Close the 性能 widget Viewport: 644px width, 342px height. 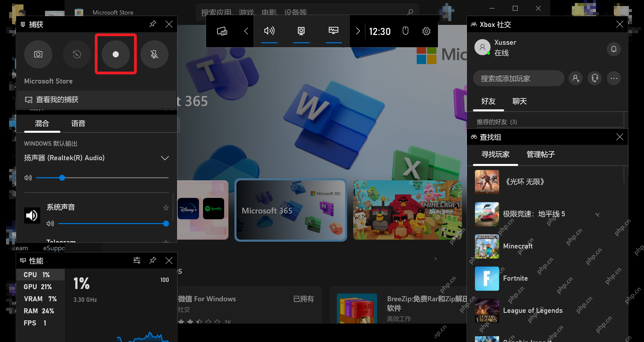169,260
